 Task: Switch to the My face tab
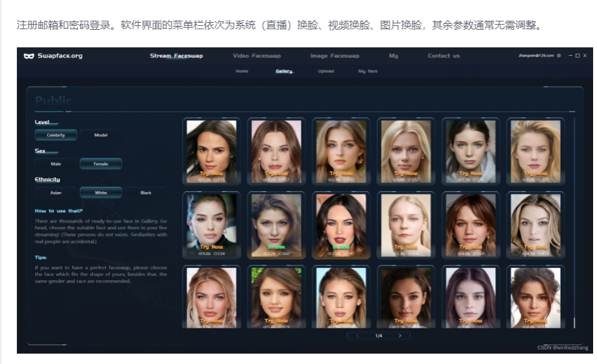(368, 71)
